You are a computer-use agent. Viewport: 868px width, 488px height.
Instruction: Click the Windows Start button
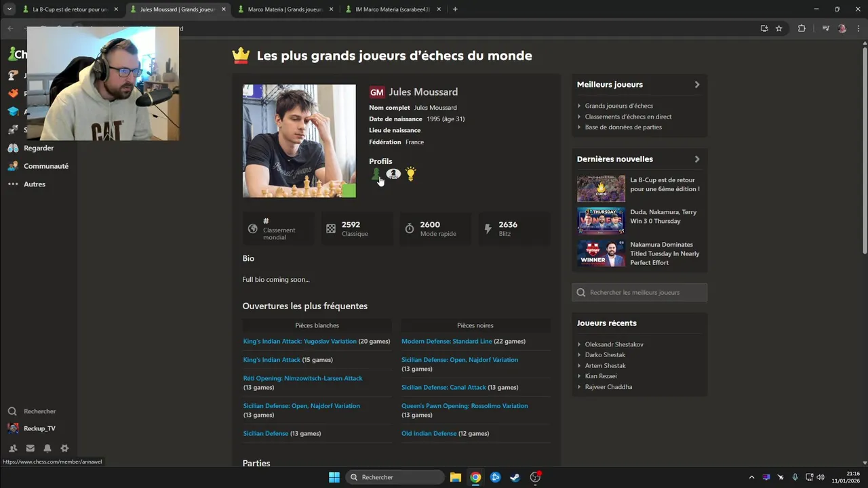pos(334,477)
